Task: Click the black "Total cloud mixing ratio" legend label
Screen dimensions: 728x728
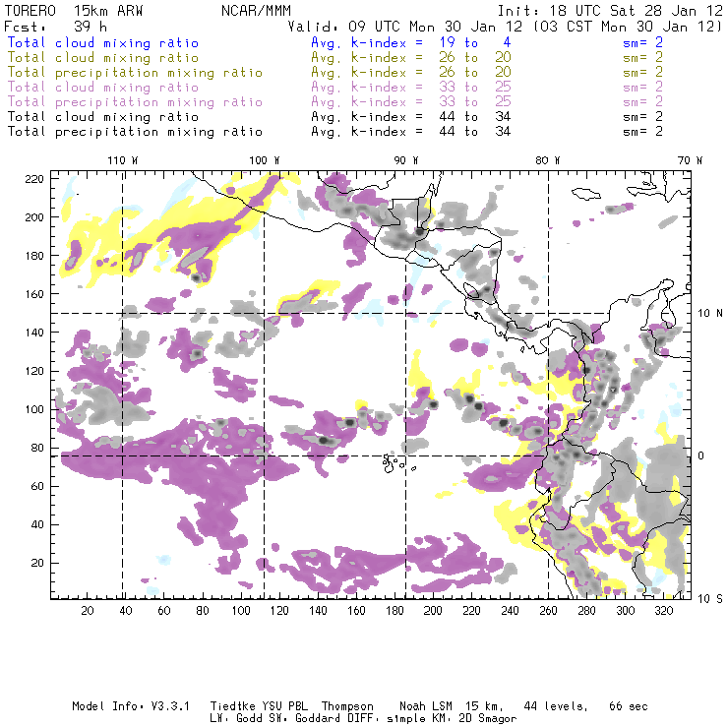Action: pyautogui.click(x=103, y=116)
